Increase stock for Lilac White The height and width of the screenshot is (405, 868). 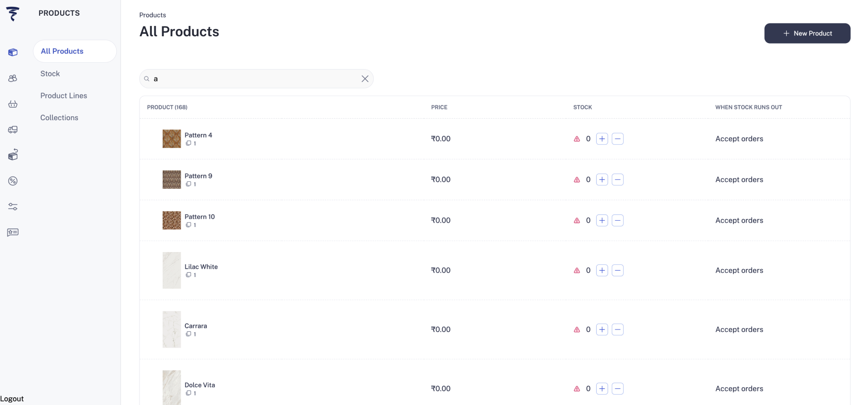[x=602, y=270]
